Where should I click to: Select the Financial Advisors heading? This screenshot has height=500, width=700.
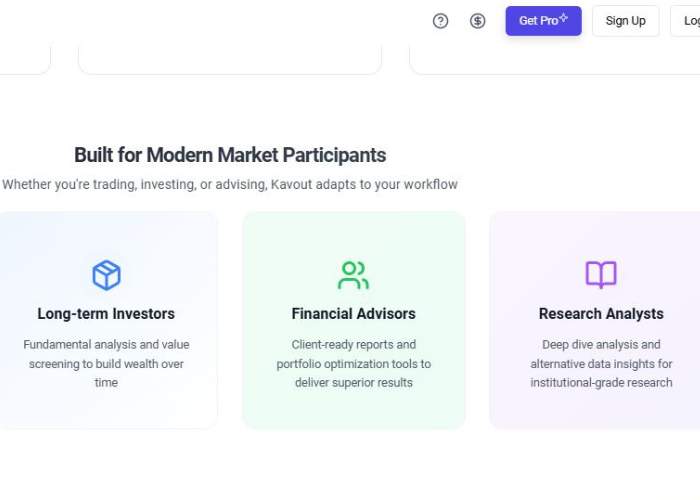click(x=354, y=314)
